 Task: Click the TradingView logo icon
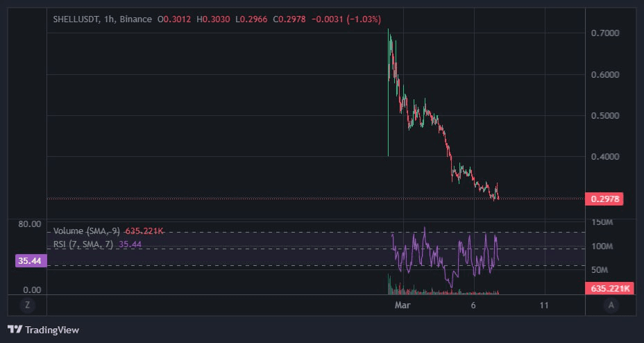14,329
